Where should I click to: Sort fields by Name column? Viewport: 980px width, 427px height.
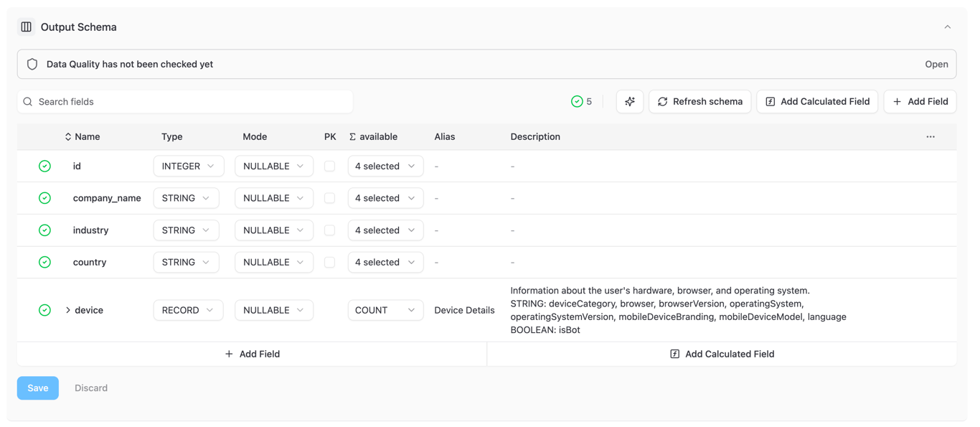pos(83,136)
